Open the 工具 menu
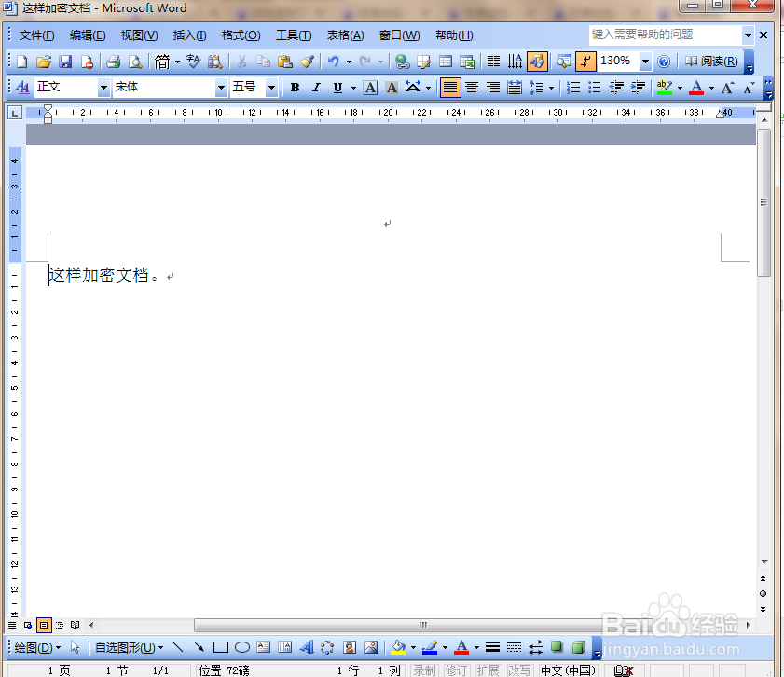This screenshot has height=677, width=784. [x=293, y=35]
